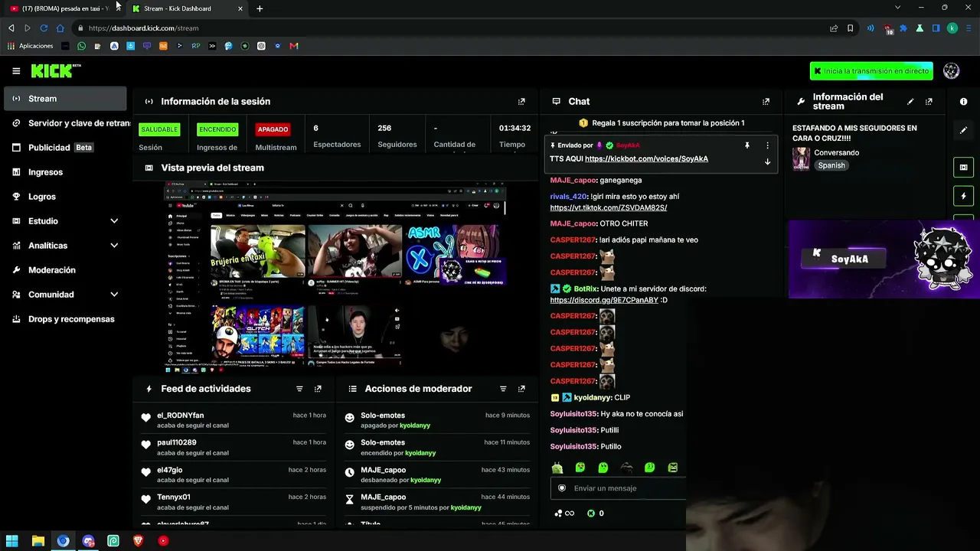980x551 pixels.
Task: Expand the Estudio sidebar section
Action: pyautogui.click(x=114, y=221)
